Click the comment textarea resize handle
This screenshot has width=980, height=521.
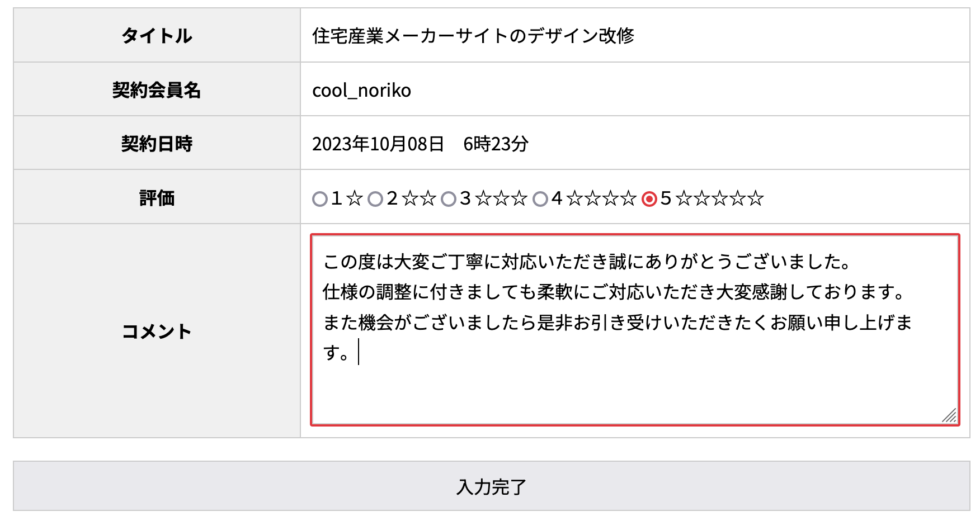949,415
